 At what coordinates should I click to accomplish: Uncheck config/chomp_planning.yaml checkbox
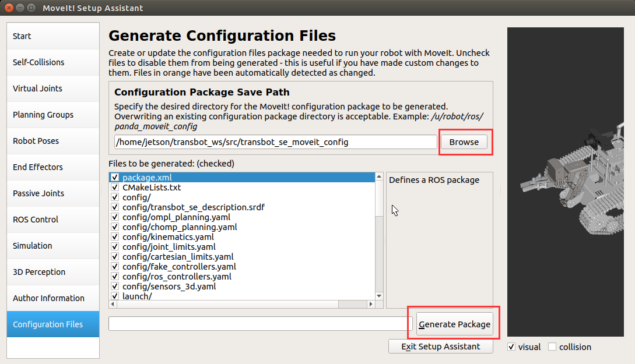(115, 227)
